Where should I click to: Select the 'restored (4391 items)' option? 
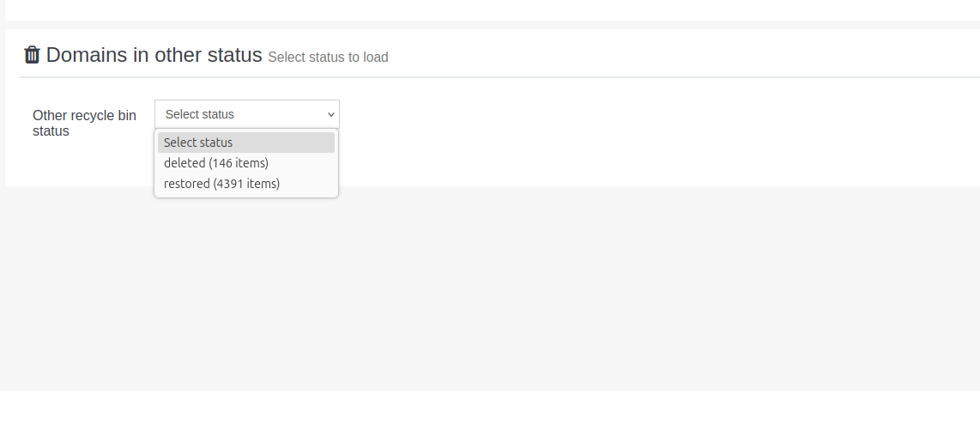click(x=221, y=184)
